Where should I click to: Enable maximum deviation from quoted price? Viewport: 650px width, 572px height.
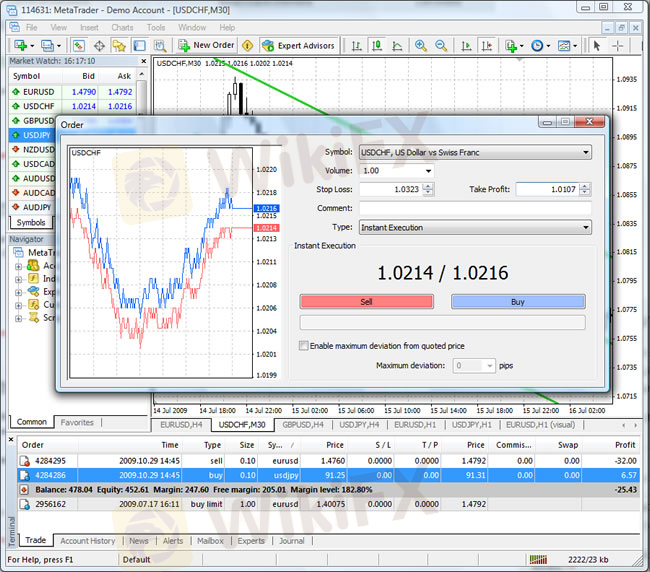[x=305, y=346]
